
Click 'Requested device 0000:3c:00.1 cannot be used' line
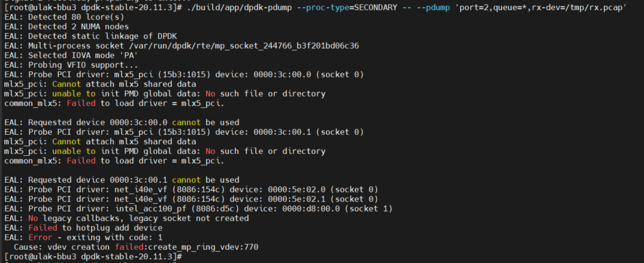coord(122,180)
